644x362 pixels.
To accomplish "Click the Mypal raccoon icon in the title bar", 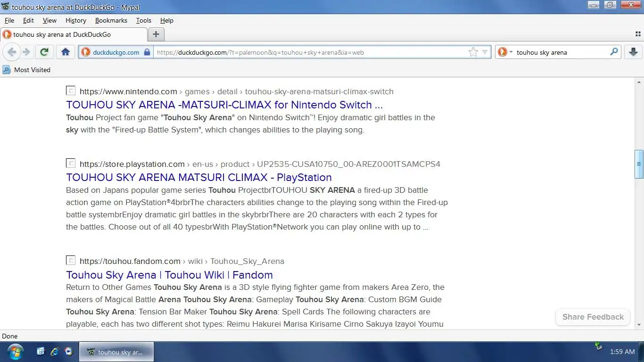I will (x=5, y=7).
